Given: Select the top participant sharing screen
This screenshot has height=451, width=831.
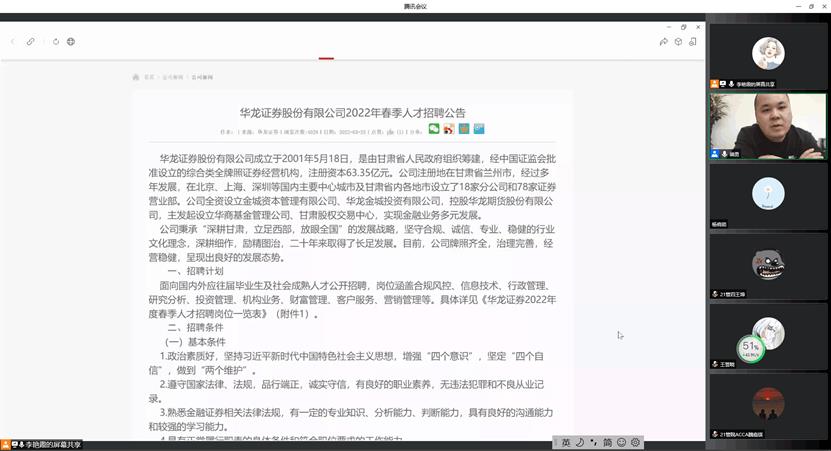Looking at the screenshot, I should (767, 55).
